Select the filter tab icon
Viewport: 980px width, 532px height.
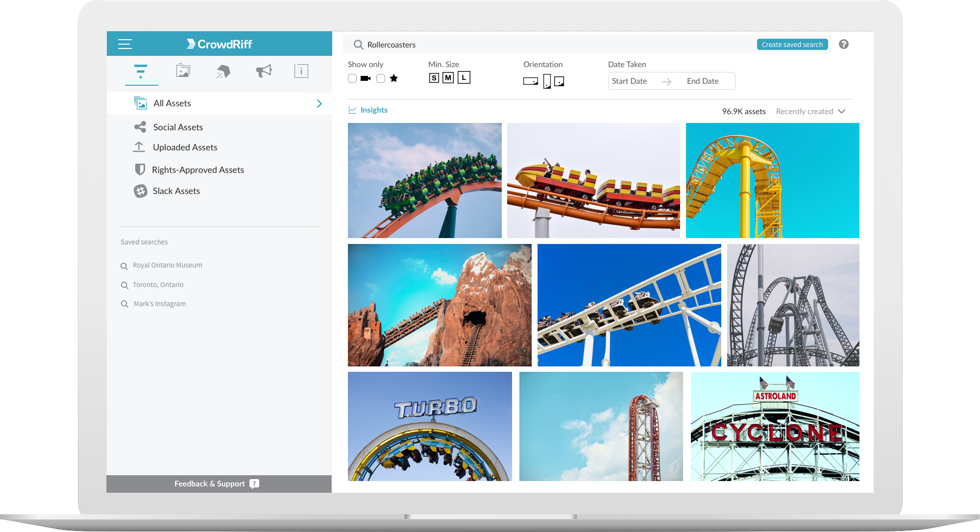141,72
